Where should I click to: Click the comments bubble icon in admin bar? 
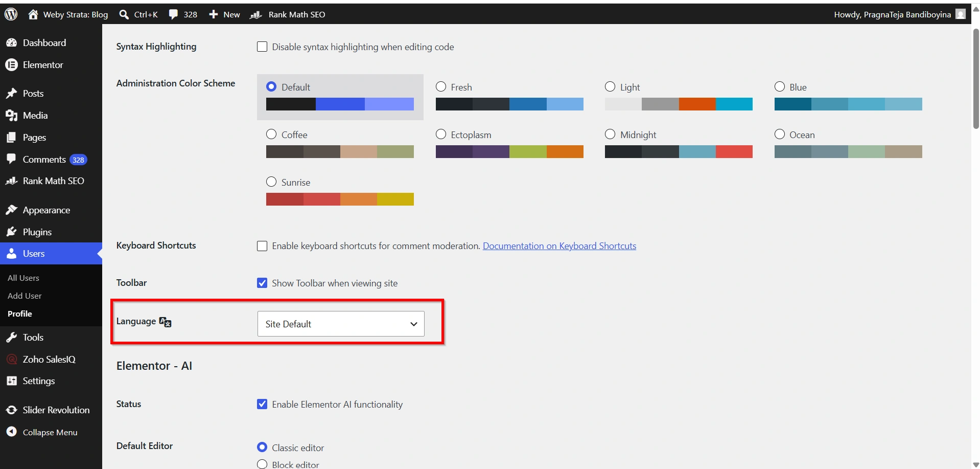(x=174, y=14)
